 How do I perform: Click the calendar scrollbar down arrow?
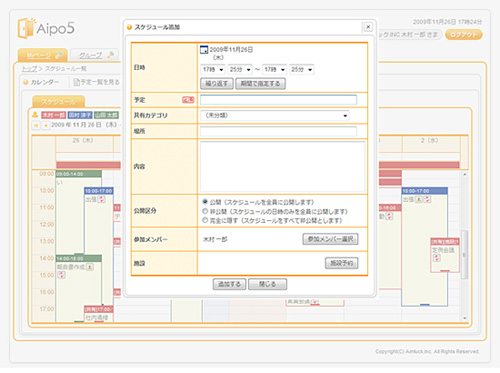click(x=465, y=318)
